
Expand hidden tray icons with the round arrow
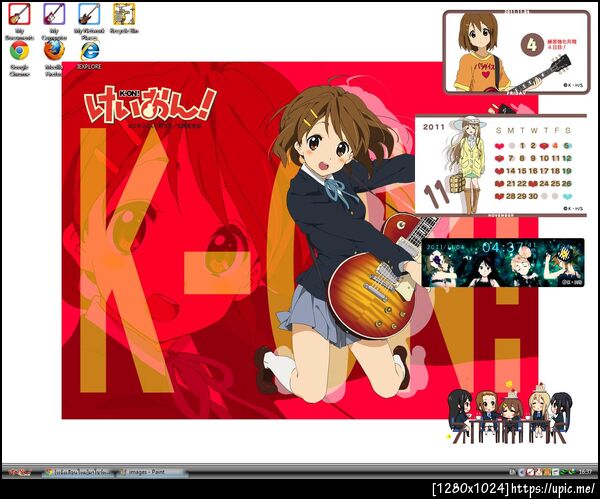521,472
